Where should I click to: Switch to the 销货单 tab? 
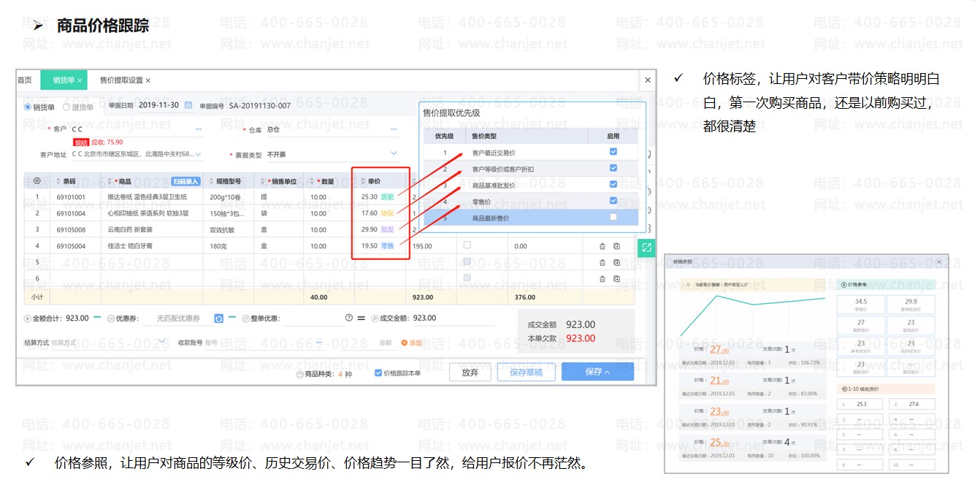click(64, 80)
